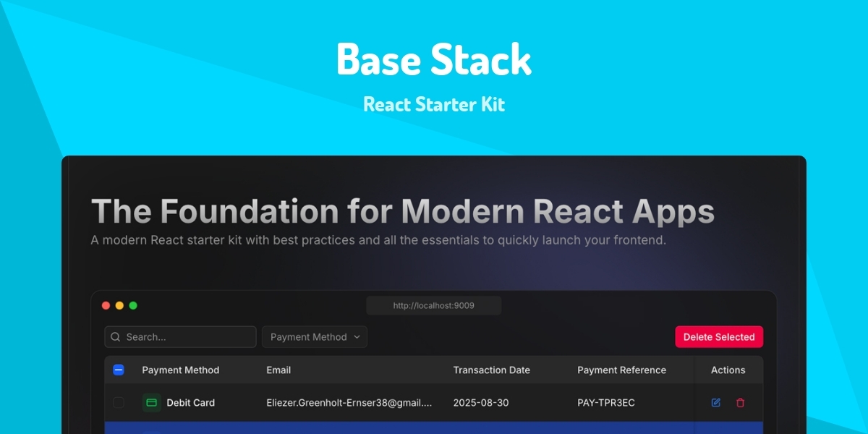Click the green maximize window dot
The width and height of the screenshot is (868, 434).
(133, 305)
